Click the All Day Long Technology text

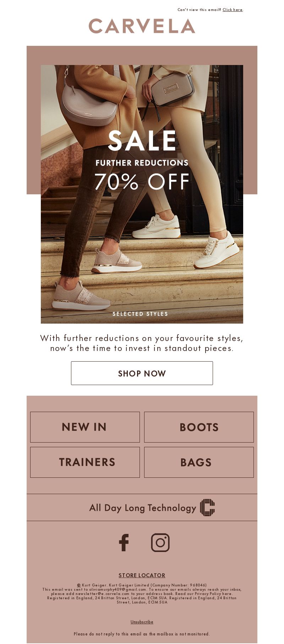click(143, 508)
